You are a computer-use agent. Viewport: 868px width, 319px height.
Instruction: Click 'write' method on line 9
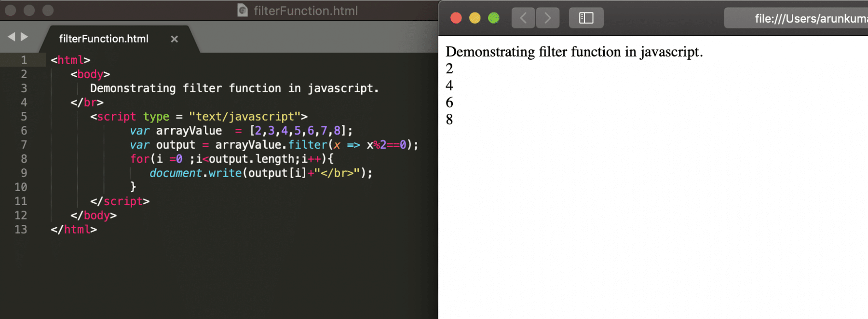coord(225,173)
